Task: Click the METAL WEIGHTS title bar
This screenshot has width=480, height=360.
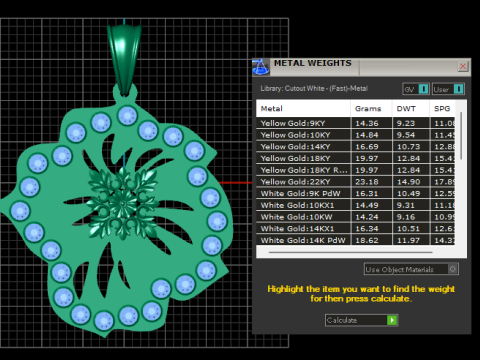Action: 362,67
